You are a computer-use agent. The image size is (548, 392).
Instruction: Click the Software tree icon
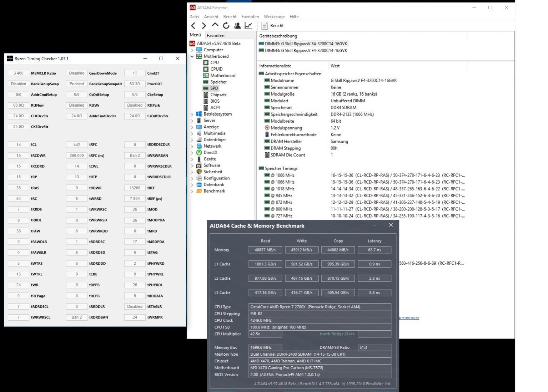coord(199,166)
